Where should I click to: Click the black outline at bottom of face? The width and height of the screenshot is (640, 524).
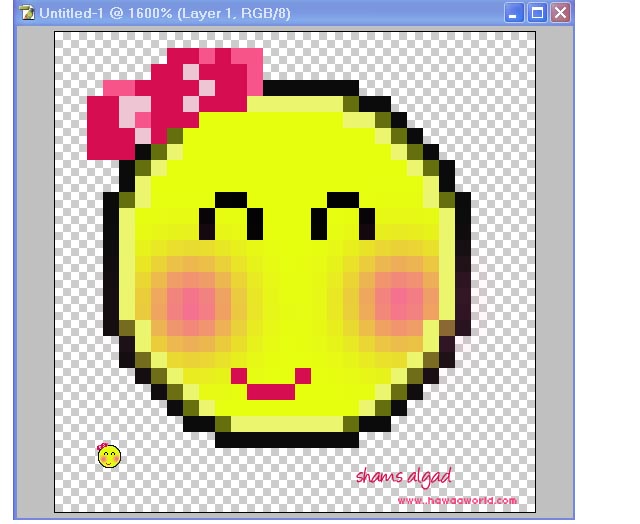287,439
